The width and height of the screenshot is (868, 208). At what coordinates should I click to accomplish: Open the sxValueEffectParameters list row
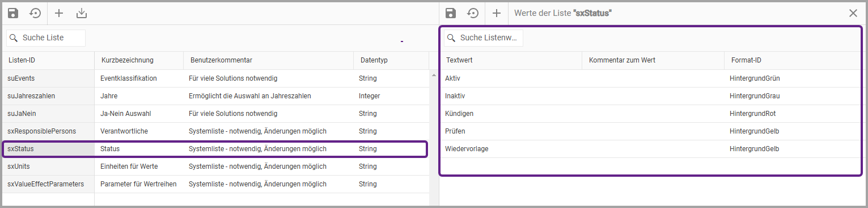(215, 184)
